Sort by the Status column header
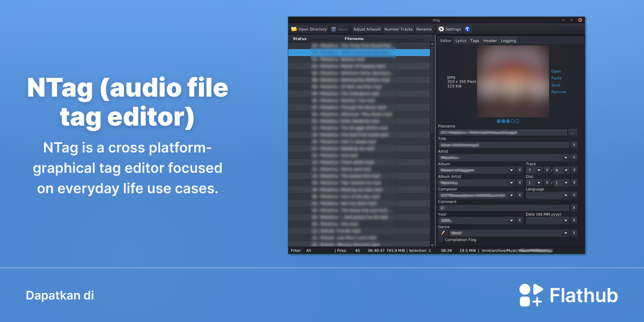The height and width of the screenshot is (322, 644). pos(299,39)
